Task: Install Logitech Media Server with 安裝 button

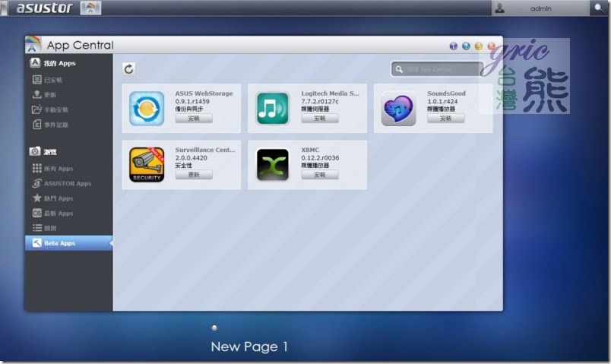Action: (x=319, y=118)
